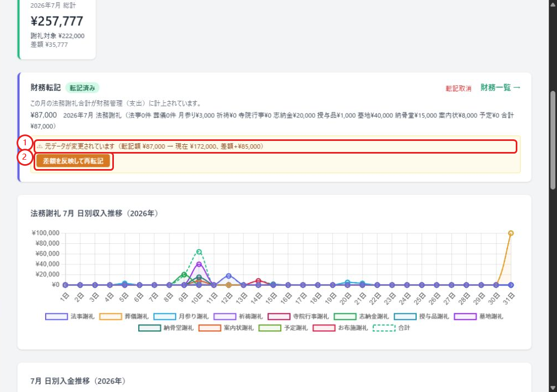
Task: Click the ¥100,000 y-axis label
Action: [x=46, y=233]
